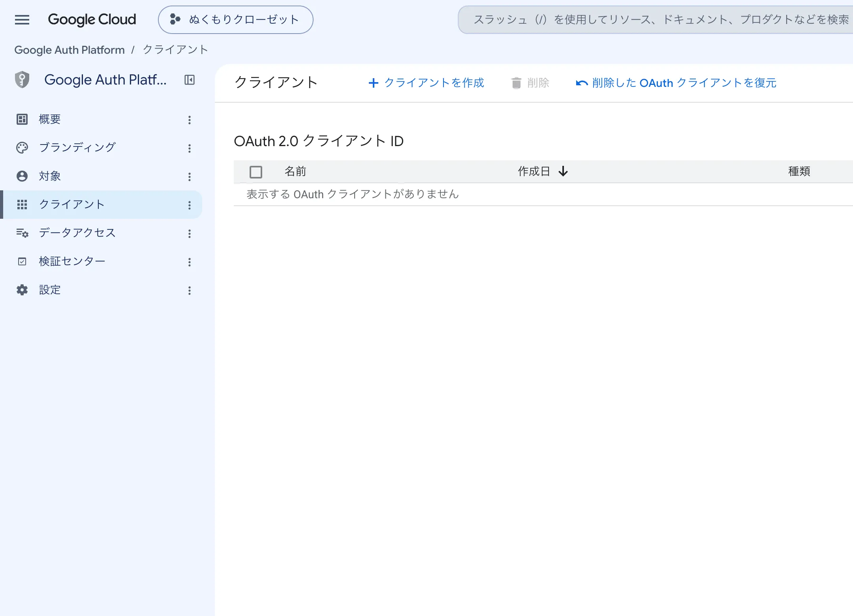
Task: Go to 検証センター page
Action: [101, 261]
